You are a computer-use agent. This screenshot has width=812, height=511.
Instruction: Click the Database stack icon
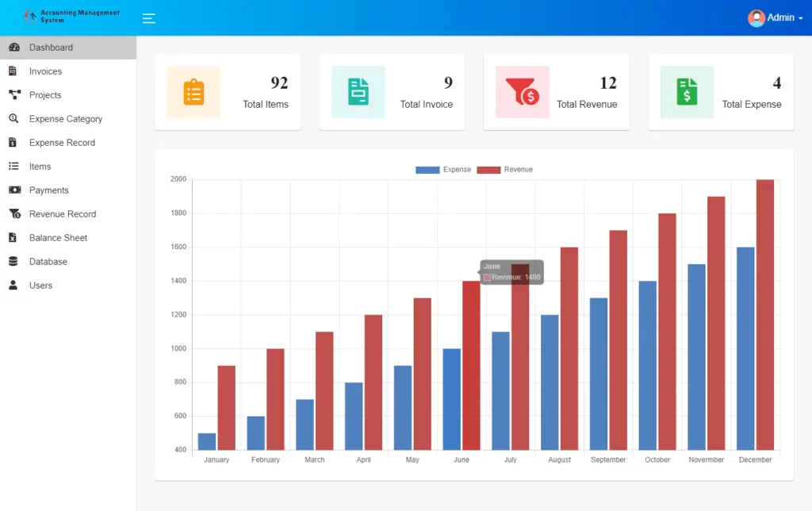coord(13,261)
